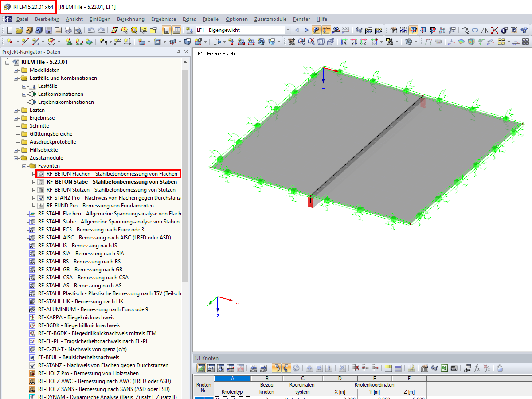532x399 pixels.
Task: Open the Tabelle menu
Action: pyautogui.click(x=210, y=19)
